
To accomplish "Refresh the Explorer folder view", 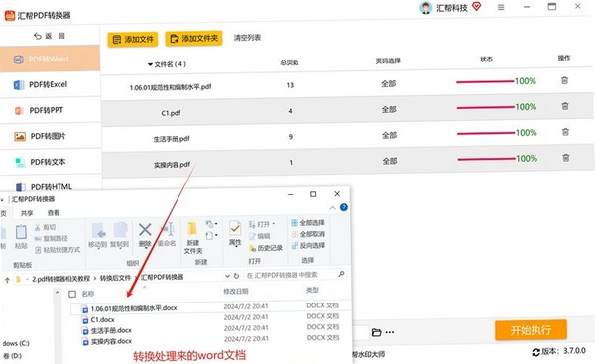I will [236, 275].
